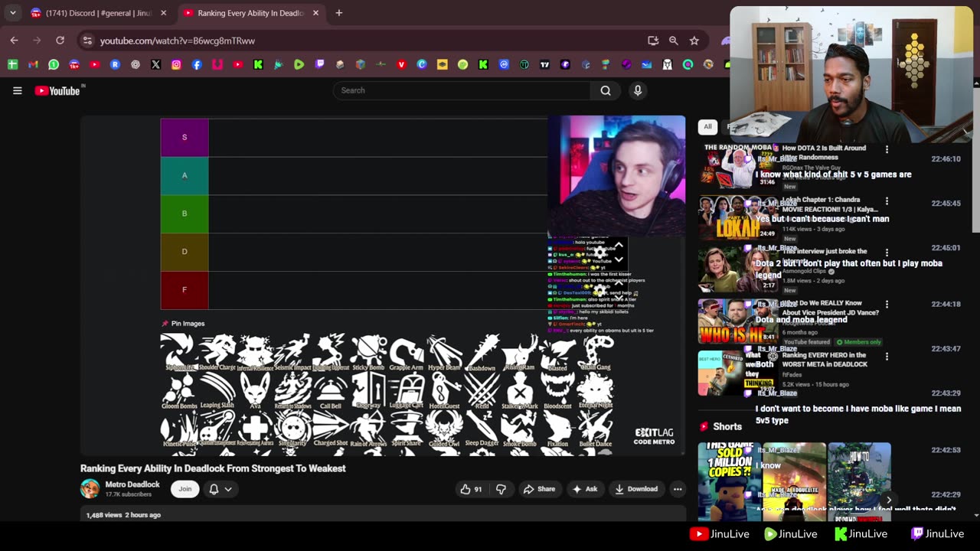Open a new browser tab
The width and height of the screenshot is (980, 551).
click(339, 13)
